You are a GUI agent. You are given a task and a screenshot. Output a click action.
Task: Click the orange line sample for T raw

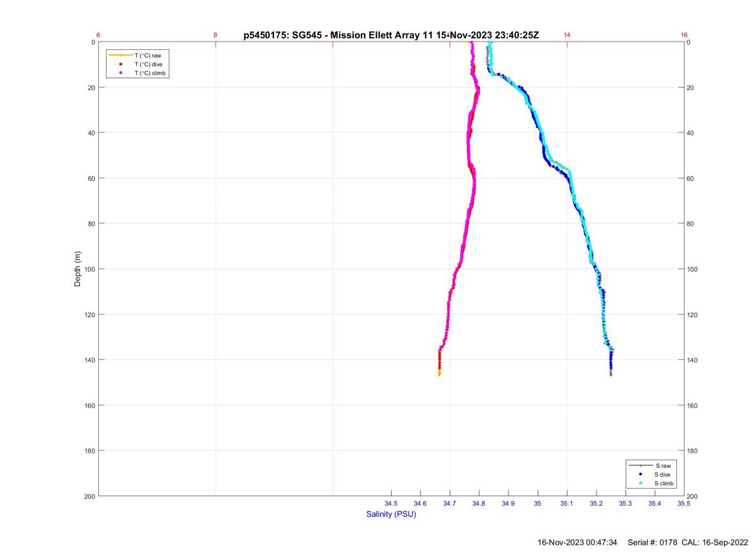point(120,55)
